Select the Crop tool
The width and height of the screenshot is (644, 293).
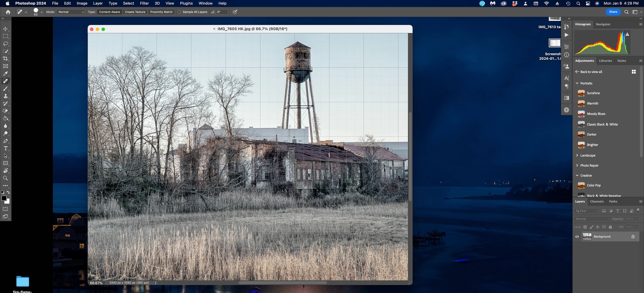click(x=5, y=59)
